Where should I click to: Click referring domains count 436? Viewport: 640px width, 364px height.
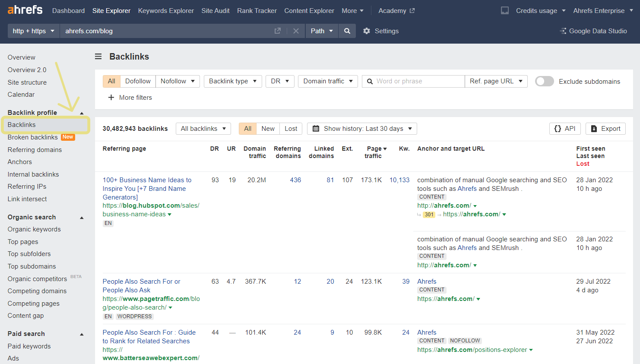[x=295, y=180]
